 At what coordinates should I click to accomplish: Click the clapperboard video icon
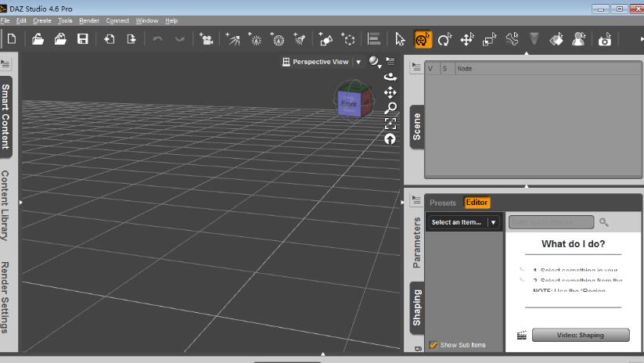522,335
